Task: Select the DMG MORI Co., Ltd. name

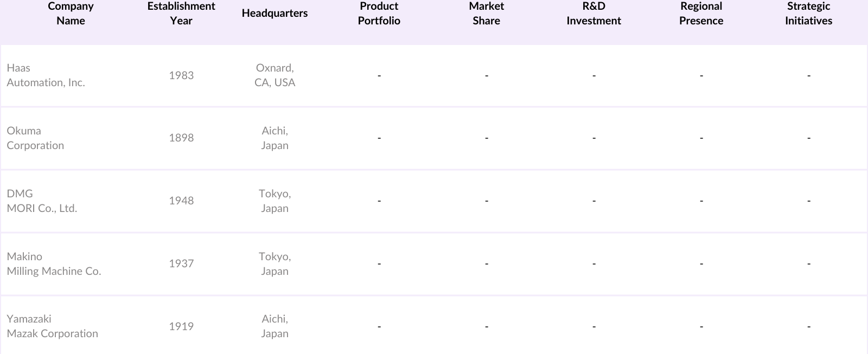Action: point(42,201)
